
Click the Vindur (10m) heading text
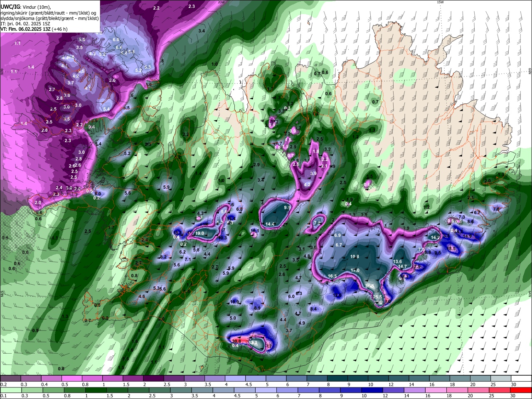pos(36,6)
